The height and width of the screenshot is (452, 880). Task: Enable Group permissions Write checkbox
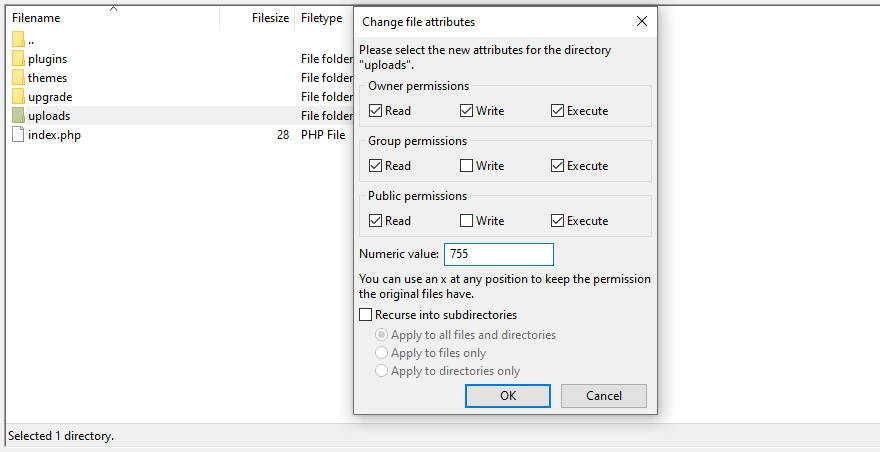click(467, 166)
